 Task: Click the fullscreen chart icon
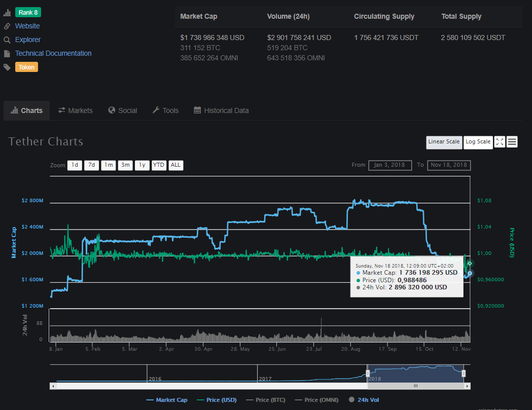pyautogui.click(x=500, y=142)
